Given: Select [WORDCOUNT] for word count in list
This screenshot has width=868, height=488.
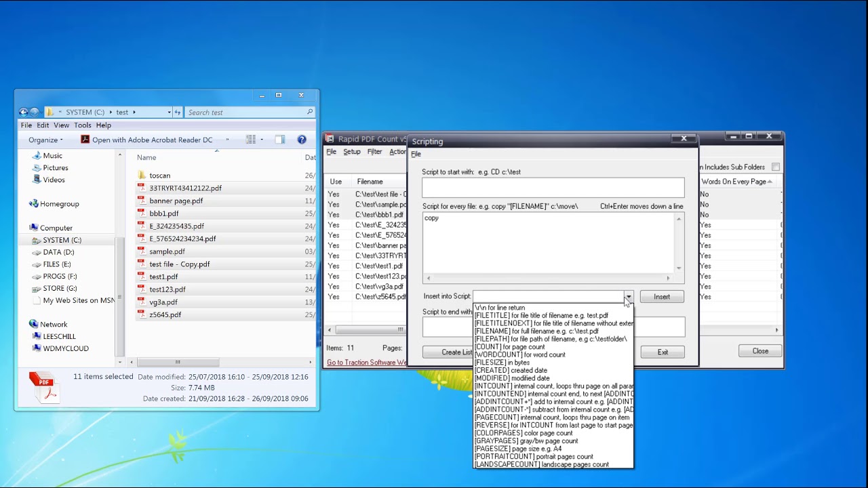Looking at the screenshot, I should point(553,354).
